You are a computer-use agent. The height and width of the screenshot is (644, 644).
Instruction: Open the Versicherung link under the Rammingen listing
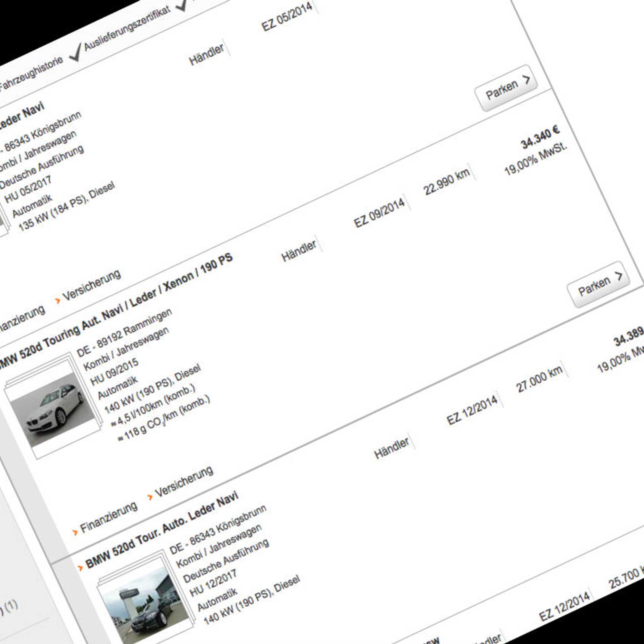[x=184, y=482]
